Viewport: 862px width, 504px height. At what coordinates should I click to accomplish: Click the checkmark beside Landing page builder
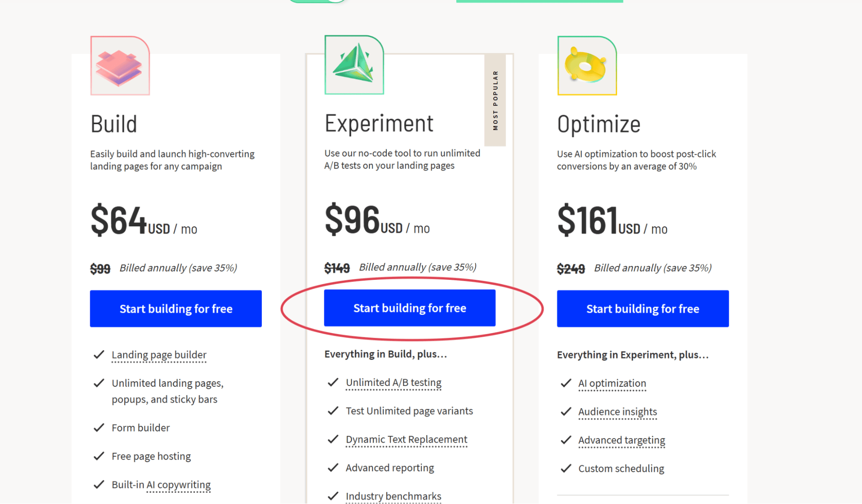coord(99,354)
